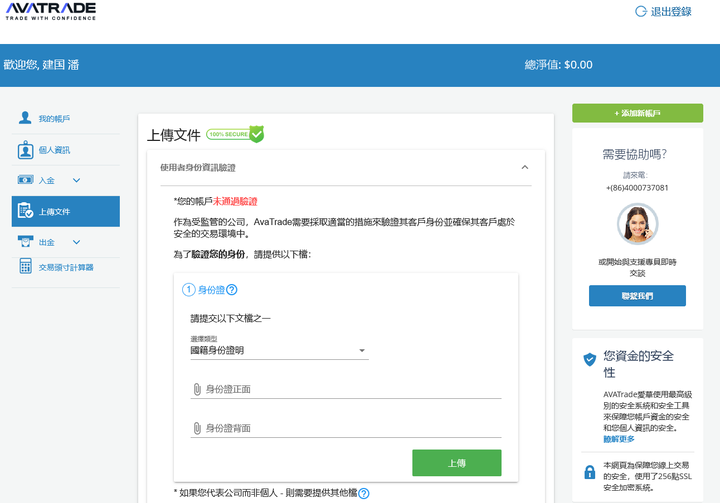Viewport: 720px width, 503px height.
Task: Click the 總淨值: $0.00 text
Action: click(558, 65)
